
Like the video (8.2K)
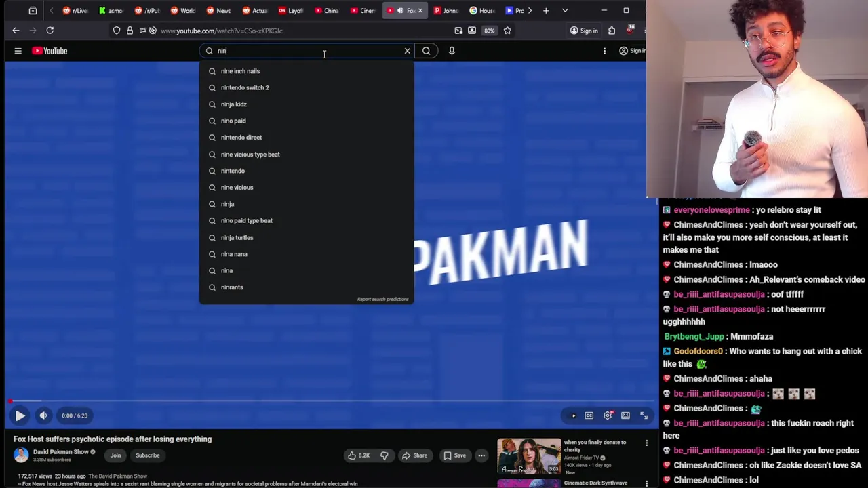click(359, 455)
